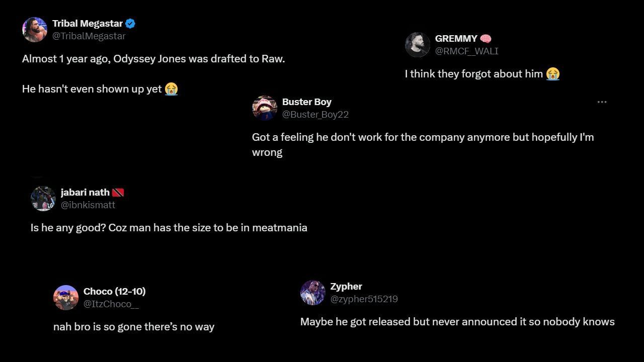Click the blue verified badge
Image resolution: width=644 pixels, height=362 pixels.
click(x=130, y=24)
